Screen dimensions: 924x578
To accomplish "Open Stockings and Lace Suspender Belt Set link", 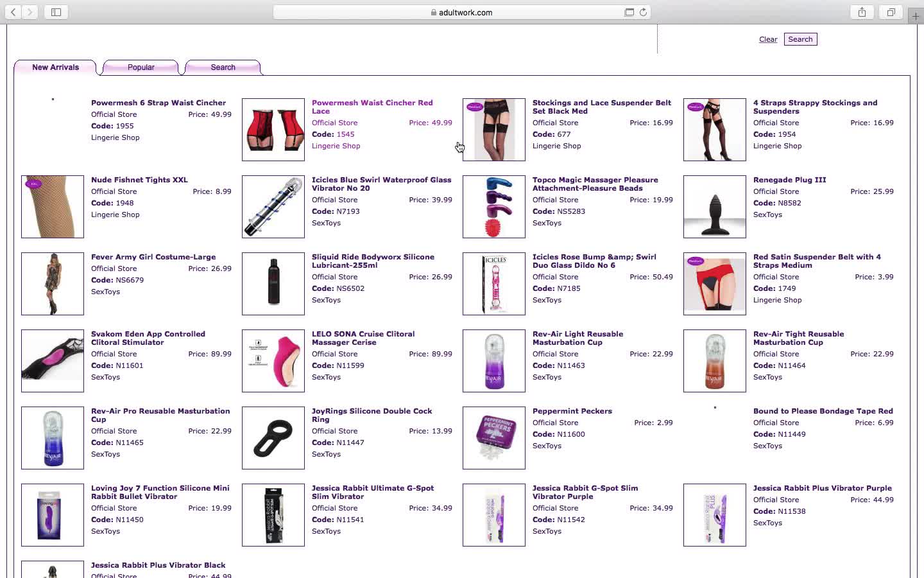I will pyautogui.click(x=602, y=107).
